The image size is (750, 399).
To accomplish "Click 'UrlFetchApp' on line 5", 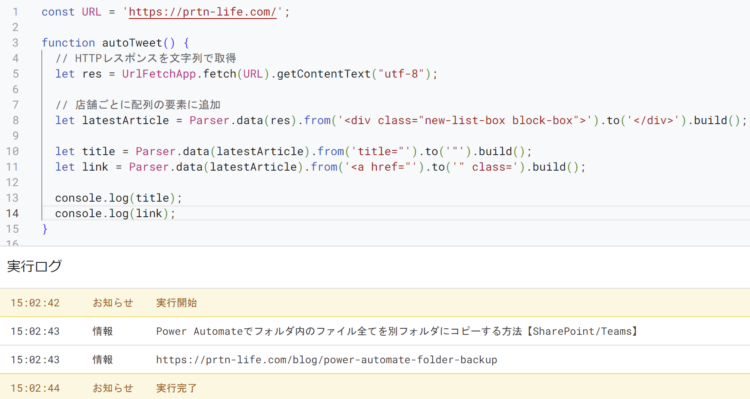I will (159, 74).
